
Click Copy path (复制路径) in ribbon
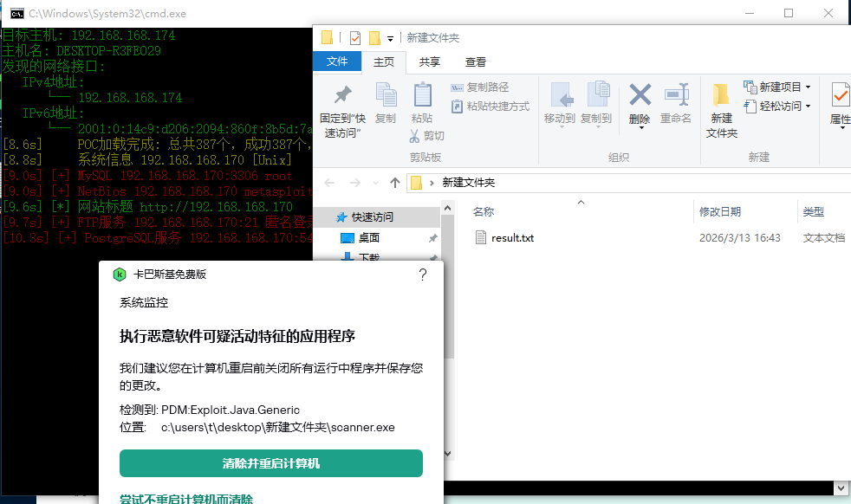click(x=480, y=87)
